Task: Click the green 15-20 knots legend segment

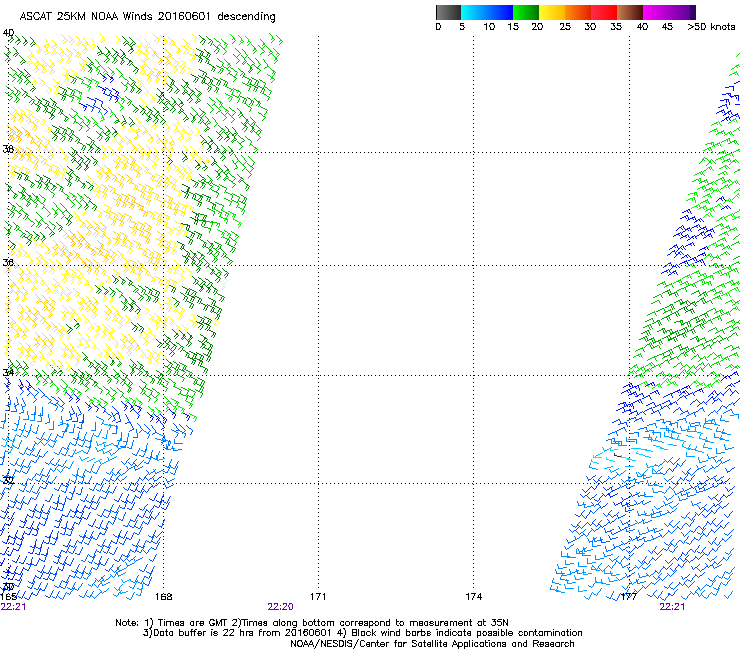Action: coord(526,12)
